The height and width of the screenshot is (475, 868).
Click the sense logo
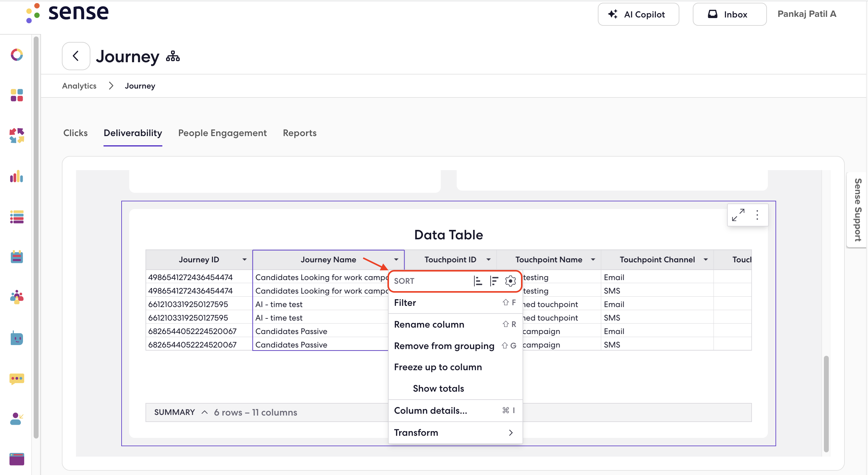pyautogui.click(x=67, y=13)
